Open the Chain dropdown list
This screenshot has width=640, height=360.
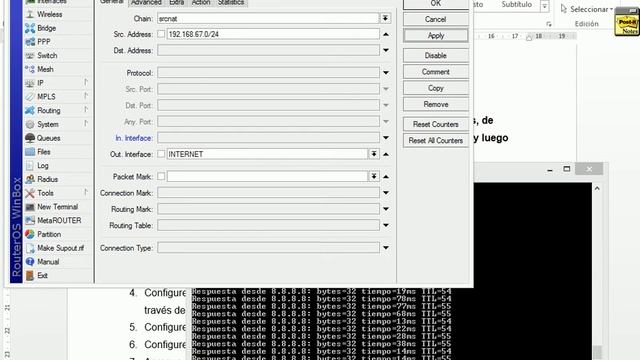[x=385, y=18]
